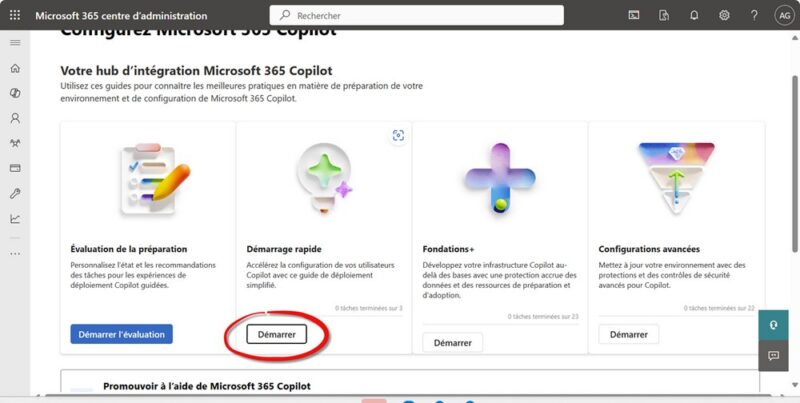Go to Home in left sidebar
The image size is (800, 403).
pyautogui.click(x=15, y=68)
